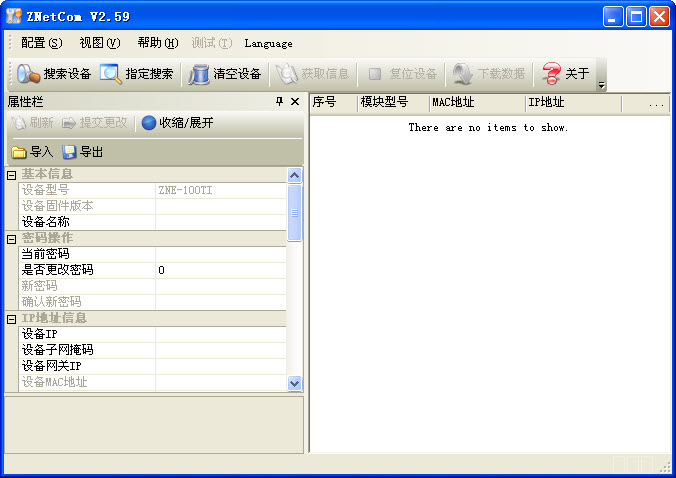The height and width of the screenshot is (478, 676).
Task: Close the 属性栏 properties panel
Action: (x=295, y=102)
